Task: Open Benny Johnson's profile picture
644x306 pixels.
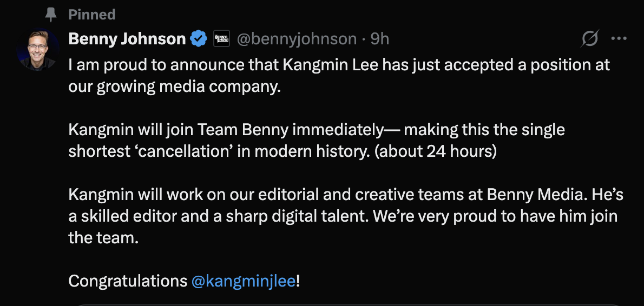Action: tap(38, 50)
